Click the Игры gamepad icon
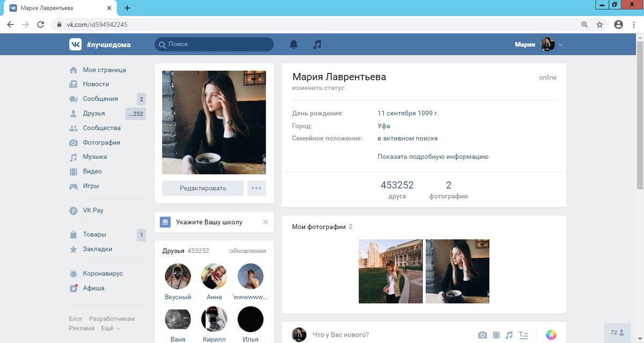Image resolution: width=644 pixels, height=343 pixels. coord(74,186)
